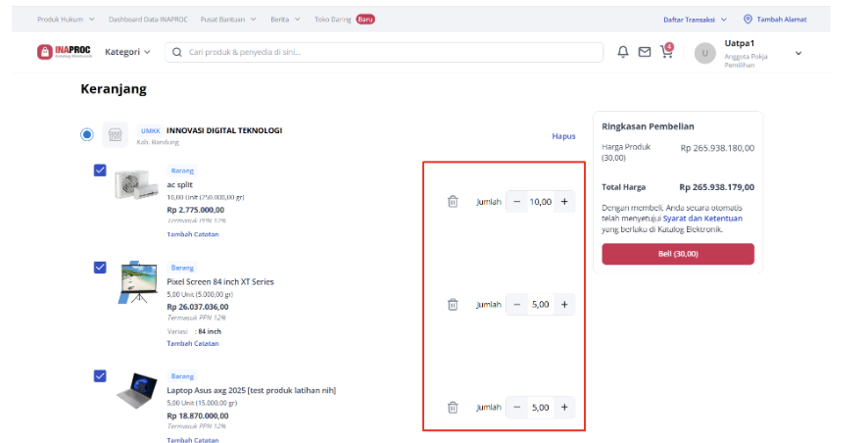This screenshot has height=443, width=868.
Task: Uncheck the ac split checkbox
Action: click(100, 170)
